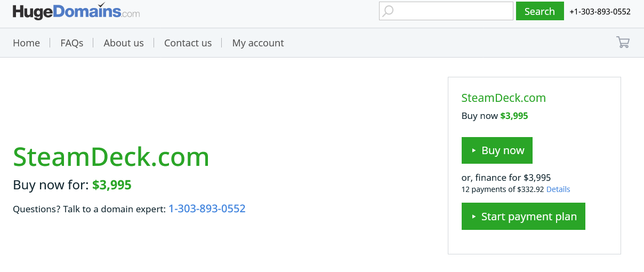Open My account from navigation

coord(258,43)
